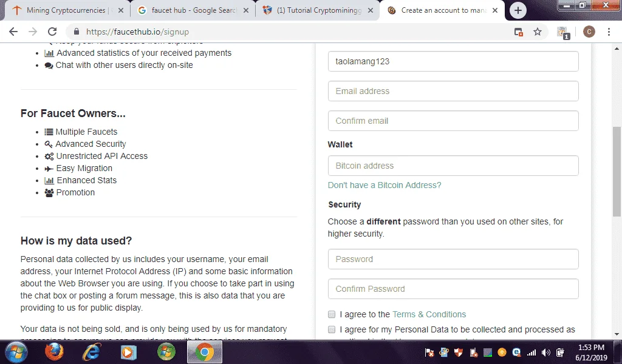The image size is (622, 364).
Task: Click the Security section label
Action: 344,205
